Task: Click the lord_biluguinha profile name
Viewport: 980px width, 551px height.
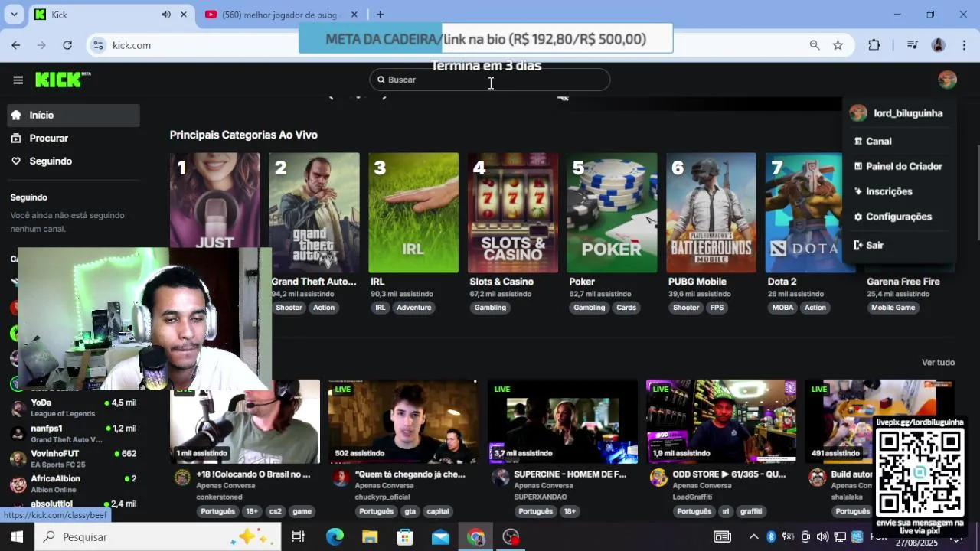Action: (x=908, y=113)
